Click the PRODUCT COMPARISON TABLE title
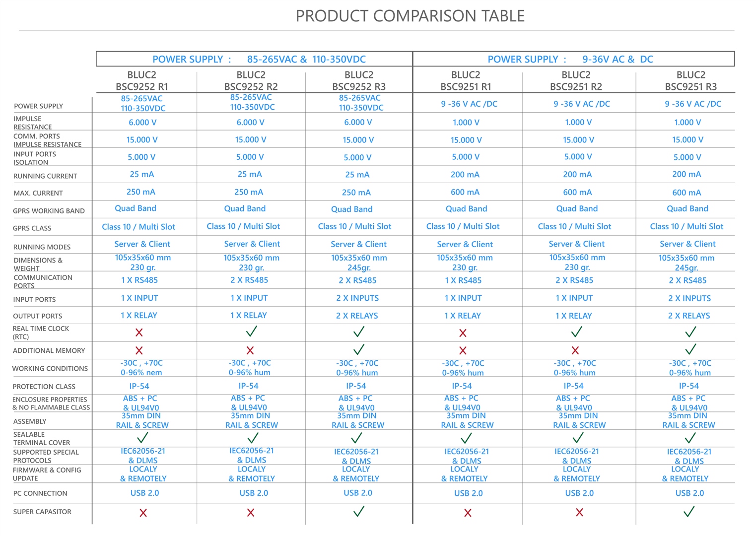The width and height of the screenshot is (756, 536). 410,16
